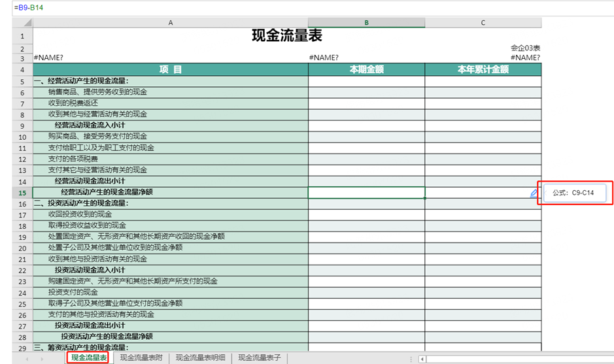
Task: Click cell 二、投资活动产生的现金流量:
Action: [171, 203]
